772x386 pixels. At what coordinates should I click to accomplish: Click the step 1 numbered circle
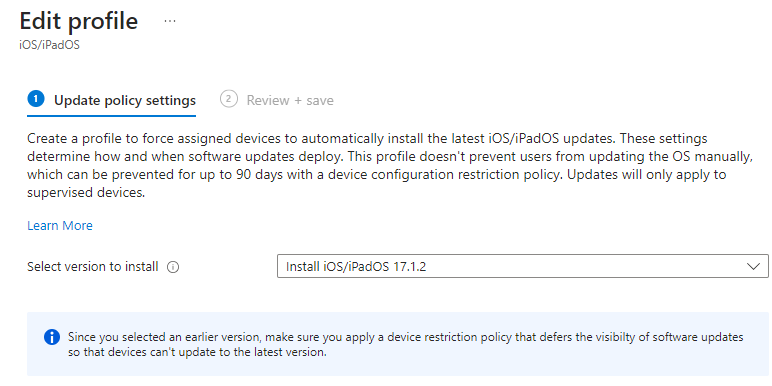click(36, 100)
